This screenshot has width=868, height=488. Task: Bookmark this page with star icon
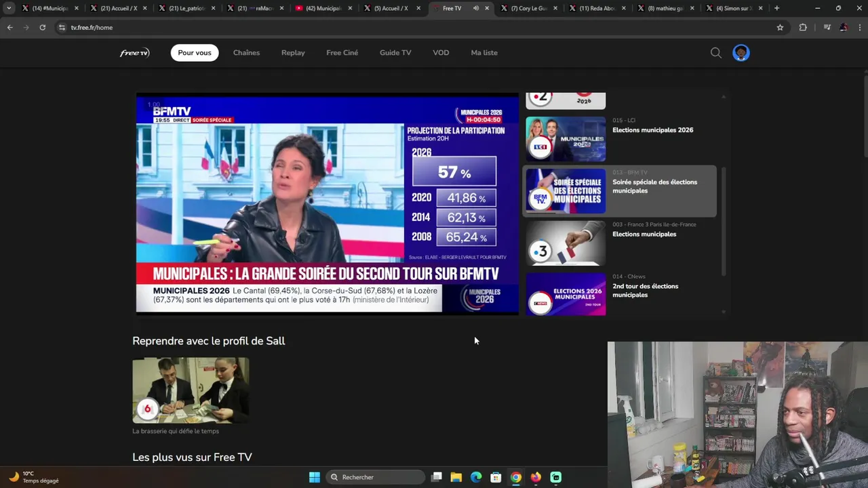[780, 27]
